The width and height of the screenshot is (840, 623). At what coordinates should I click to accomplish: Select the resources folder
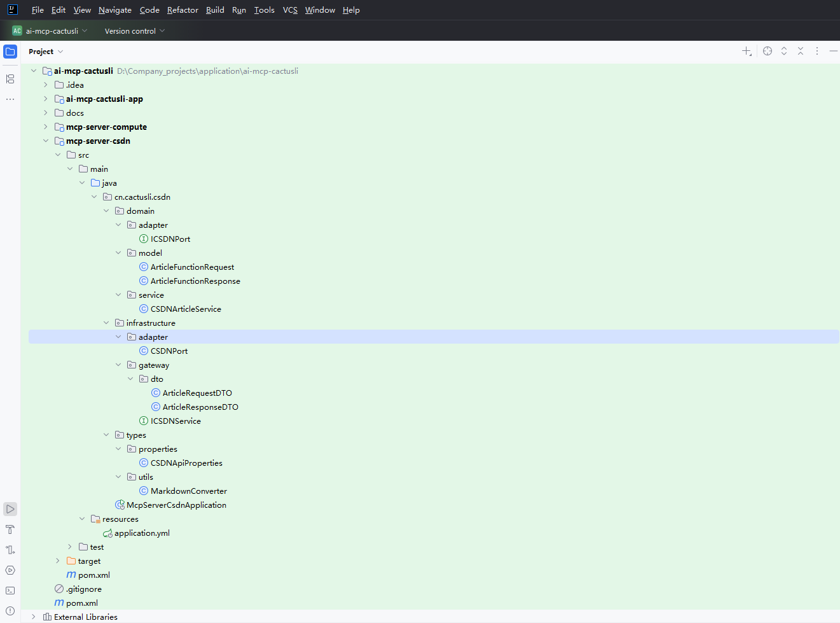pos(120,519)
